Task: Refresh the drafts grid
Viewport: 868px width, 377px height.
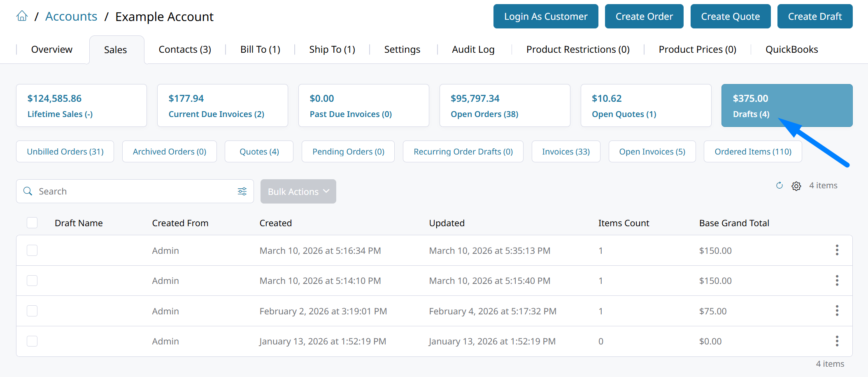Action: coord(779,185)
